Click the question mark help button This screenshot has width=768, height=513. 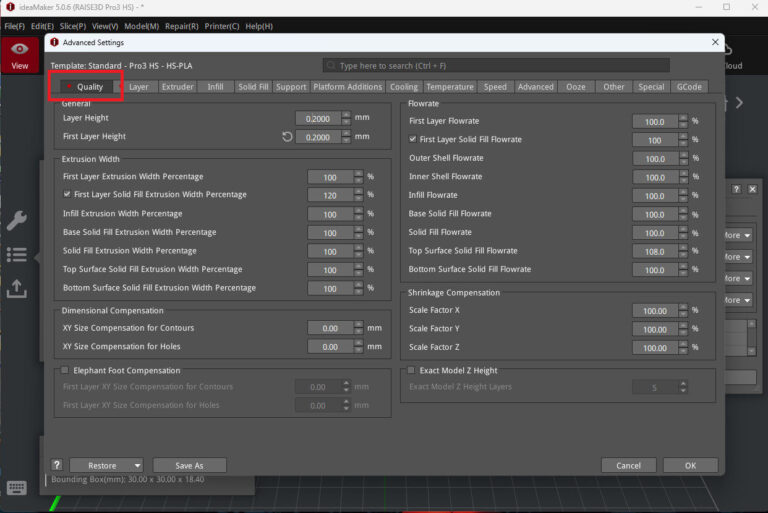[x=57, y=465]
